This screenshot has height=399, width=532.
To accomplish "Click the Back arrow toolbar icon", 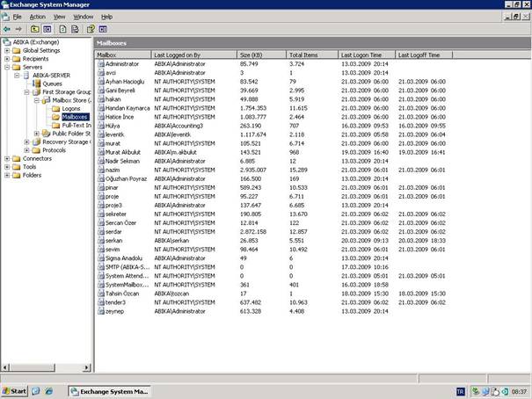I will 6,29.
